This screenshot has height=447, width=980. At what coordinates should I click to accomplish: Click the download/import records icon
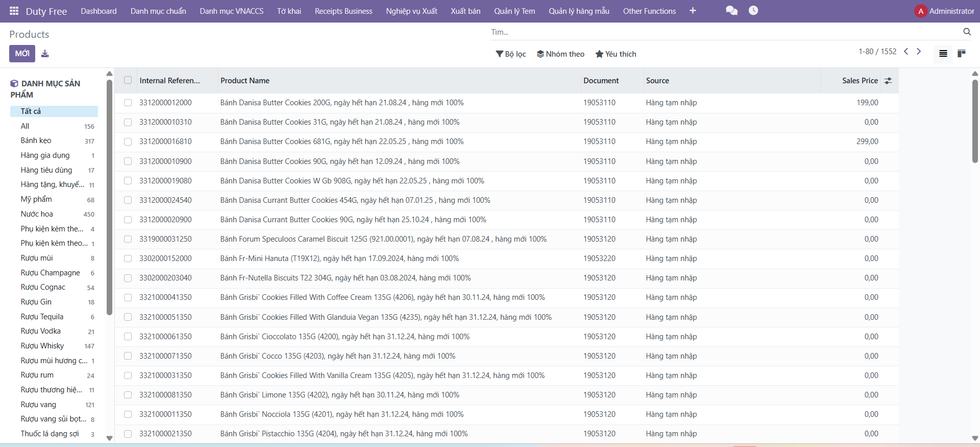(45, 54)
